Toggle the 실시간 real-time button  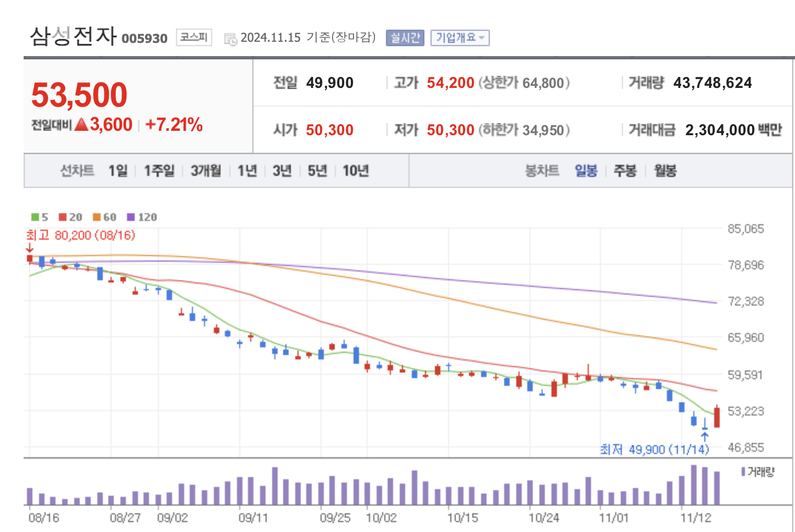tap(405, 37)
